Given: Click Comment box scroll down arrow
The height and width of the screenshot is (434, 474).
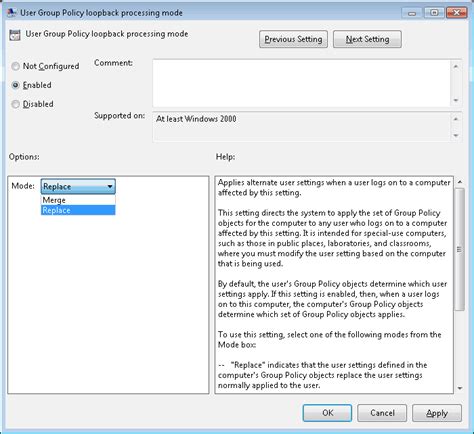Looking at the screenshot, I should point(456,100).
